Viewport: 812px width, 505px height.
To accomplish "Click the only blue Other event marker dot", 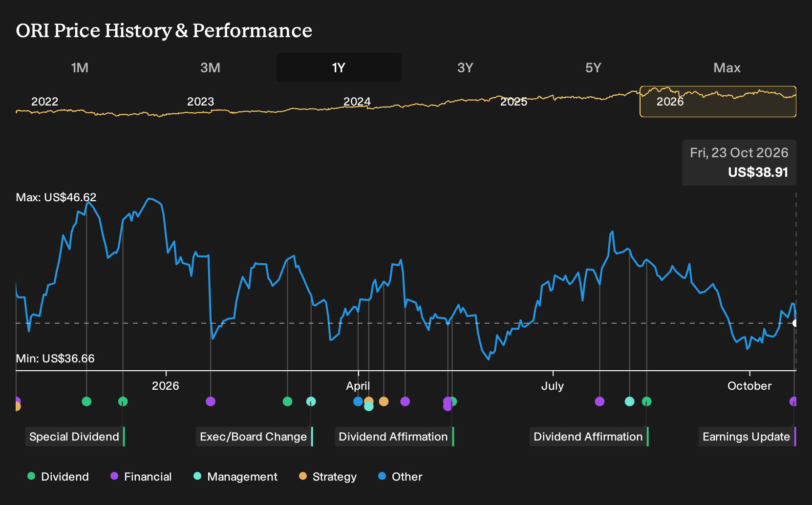I will coord(358,401).
